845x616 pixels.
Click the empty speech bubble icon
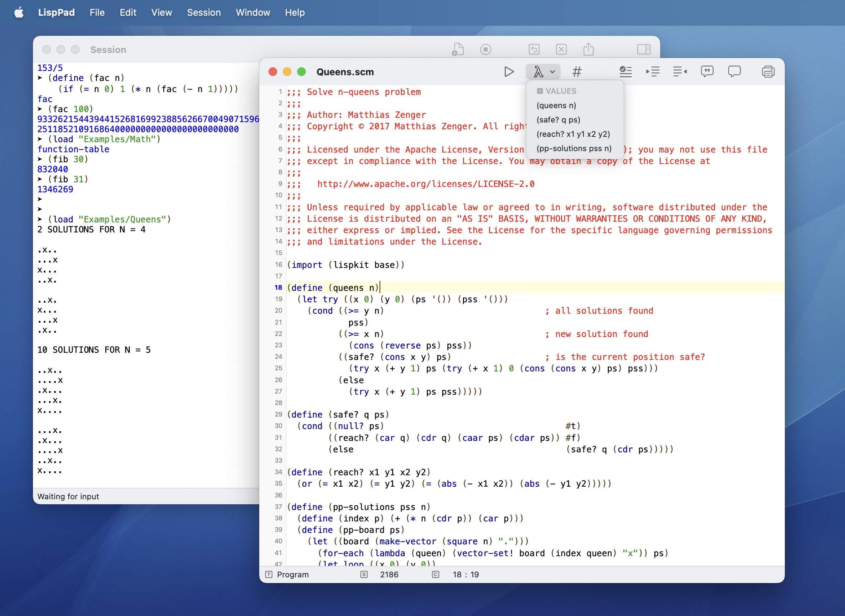[x=734, y=72]
